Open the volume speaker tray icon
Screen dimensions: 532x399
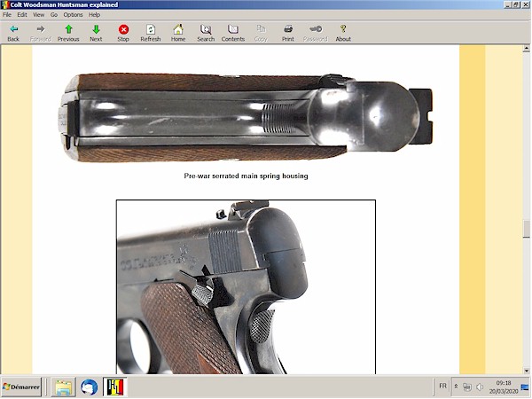pyautogui.click(x=480, y=387)
